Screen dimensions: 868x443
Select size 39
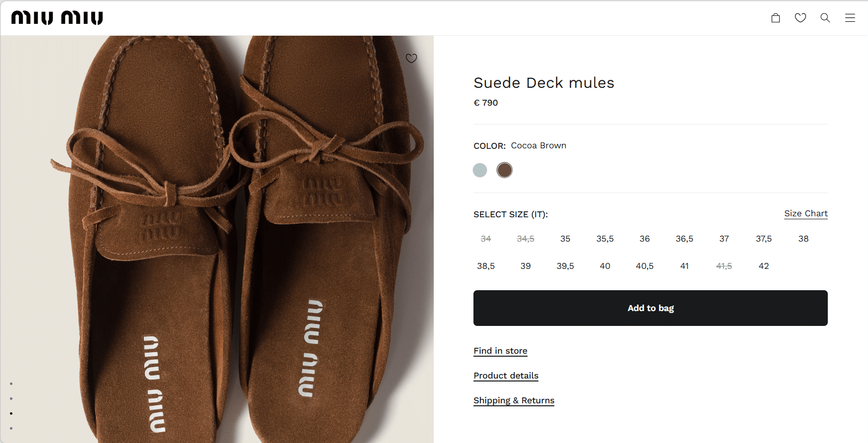click(x=526, y=266)
